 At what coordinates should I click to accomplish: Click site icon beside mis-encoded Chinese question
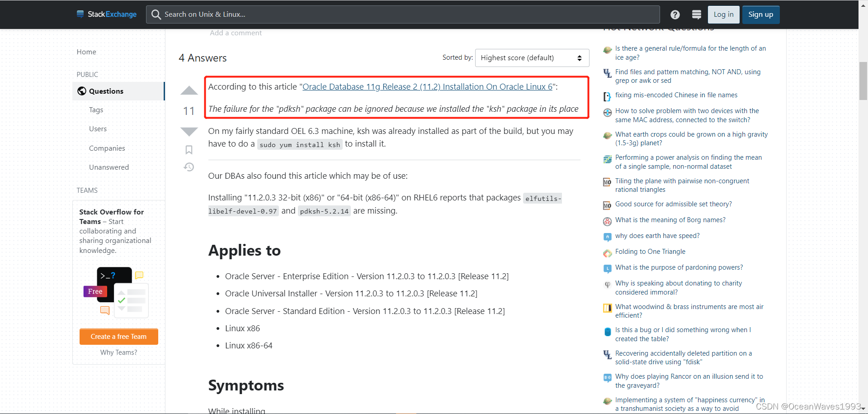tap(608, 96)
